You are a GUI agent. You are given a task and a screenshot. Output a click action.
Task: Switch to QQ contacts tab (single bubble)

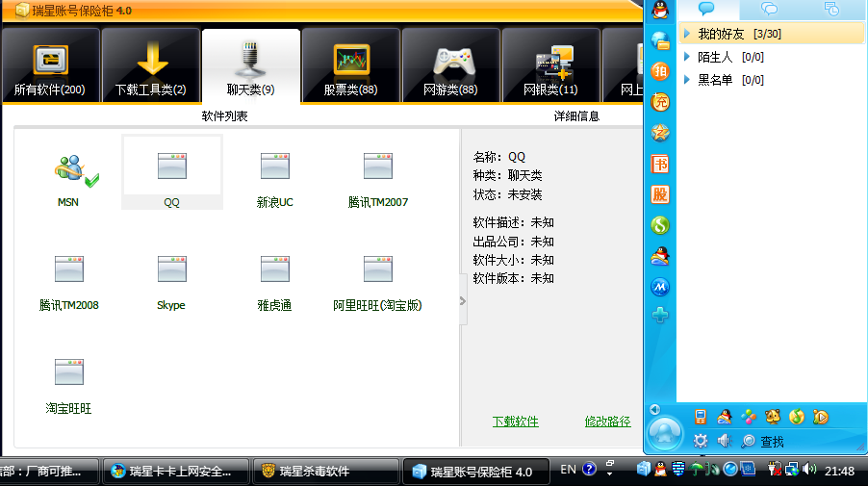(x=707, y=9)
